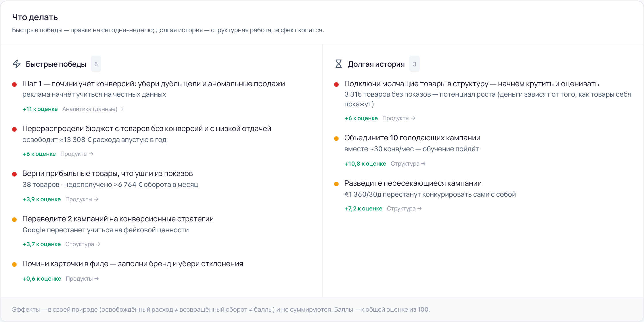Click the text Google перестанет учиться на фейковой ценности
This screenshot has height=322, width=644.
pos(106,230)
